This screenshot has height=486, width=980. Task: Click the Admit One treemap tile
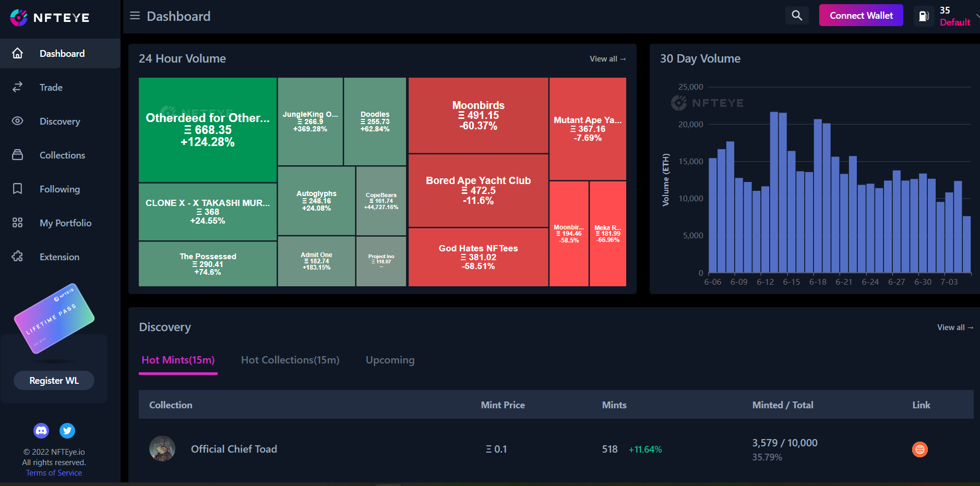point(317,261)
